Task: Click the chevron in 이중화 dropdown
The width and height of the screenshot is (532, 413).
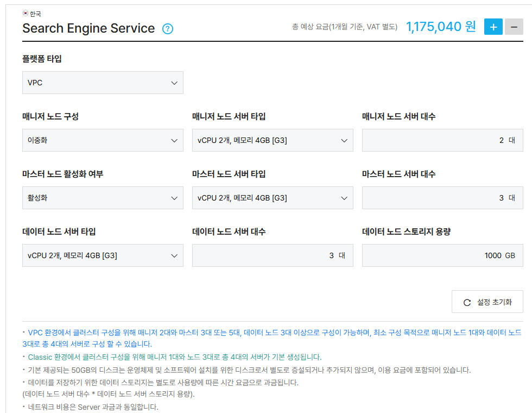Action: (x=174, y=141)
